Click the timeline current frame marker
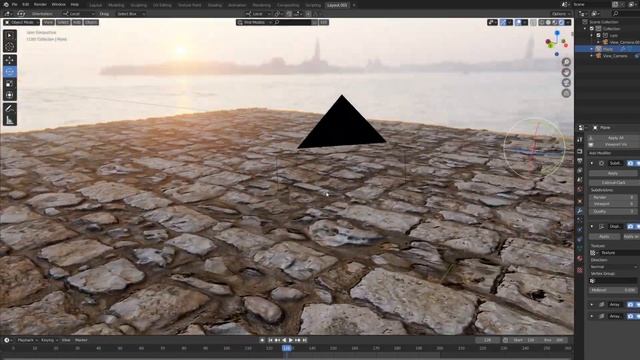The height and width of the screenshot is (360, 640). pos(287,348)
